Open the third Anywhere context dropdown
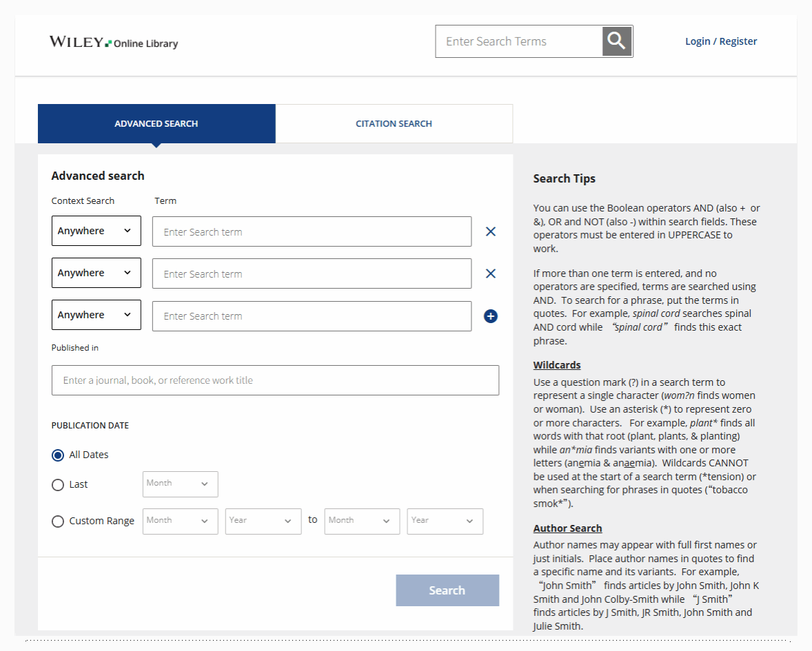Viewport: 812px width, 651px height. coord(97,315)
